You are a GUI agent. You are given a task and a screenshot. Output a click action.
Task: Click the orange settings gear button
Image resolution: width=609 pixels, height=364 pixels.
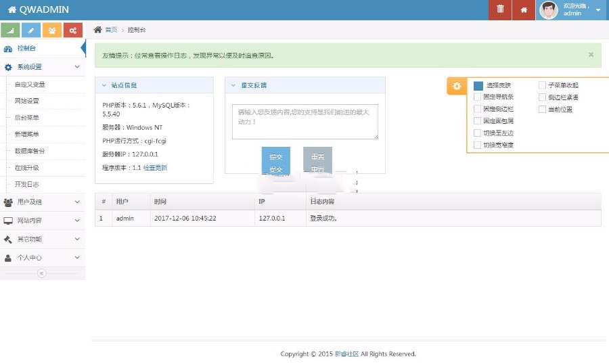457,86
